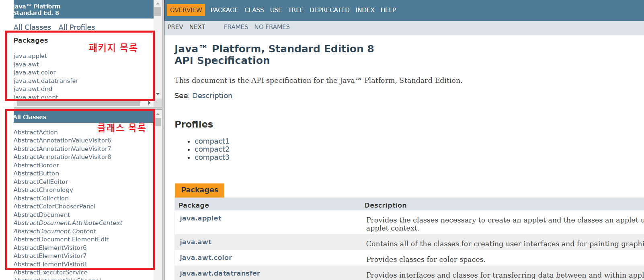The image size is (644, 280).
Task: Open the compact1 profile
Action: 212,141
